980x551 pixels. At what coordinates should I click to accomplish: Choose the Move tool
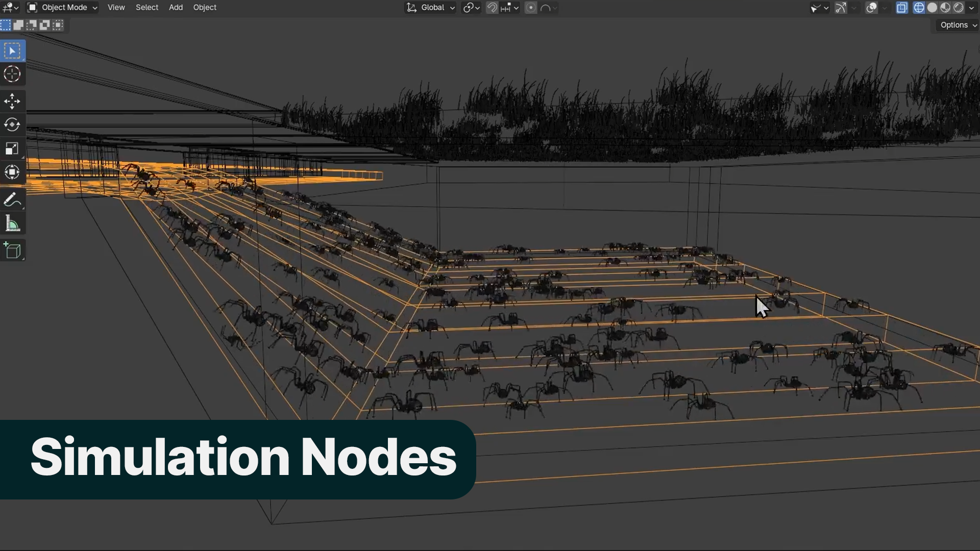12,101
